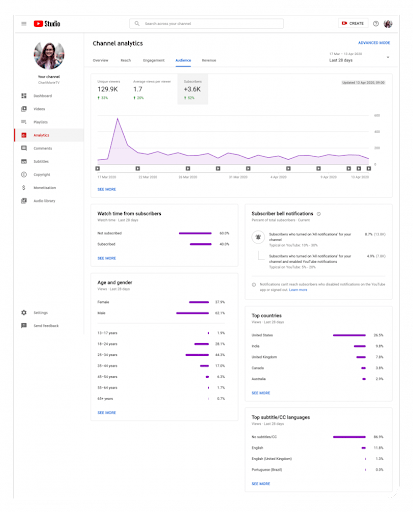The image size is (413, 512).
Task: Click SEE MORE in Top subtitle/CC languages
Action: point(261,483)
